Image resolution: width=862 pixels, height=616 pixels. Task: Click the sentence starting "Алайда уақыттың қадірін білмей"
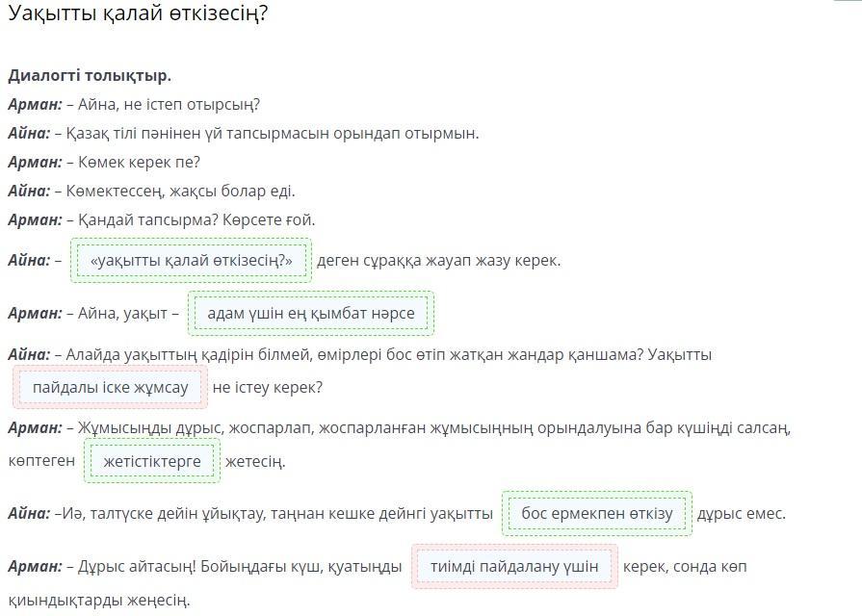point(385,354)
